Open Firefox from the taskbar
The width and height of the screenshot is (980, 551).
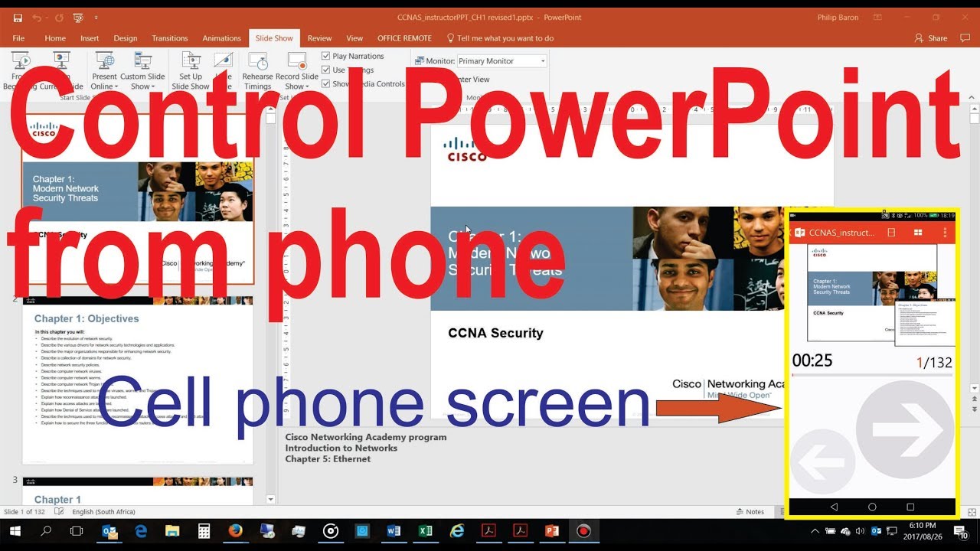pos(236,530)
